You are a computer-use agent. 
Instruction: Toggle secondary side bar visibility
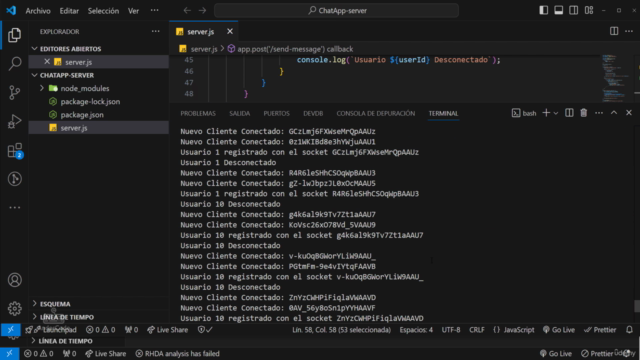coord(573,10)
